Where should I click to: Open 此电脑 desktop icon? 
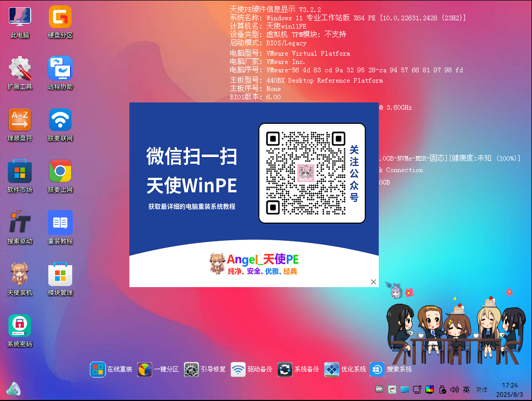click(x=20, y=22)
